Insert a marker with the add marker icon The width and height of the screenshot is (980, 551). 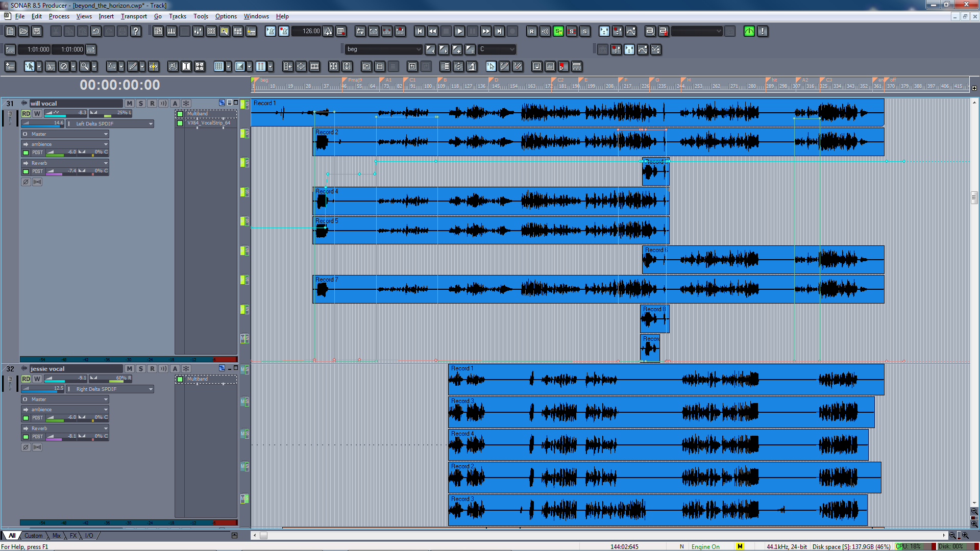(x=457, y=49)
